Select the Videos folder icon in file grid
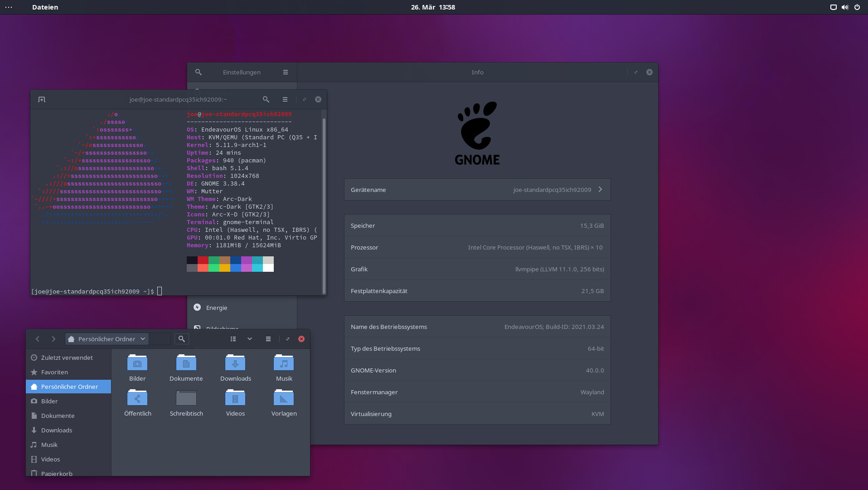This screenshot has width=868, height=490. tap(235, 397)
